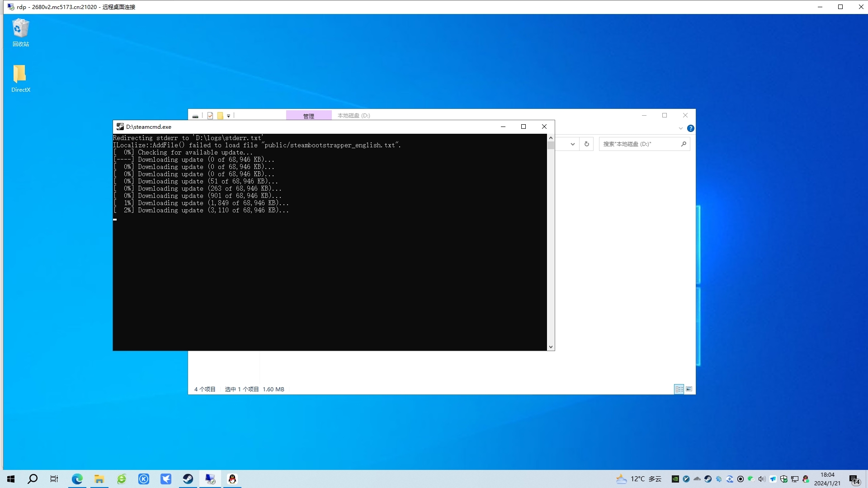
Task: Click the refresh button beside address bar
Action: (586, 144)
